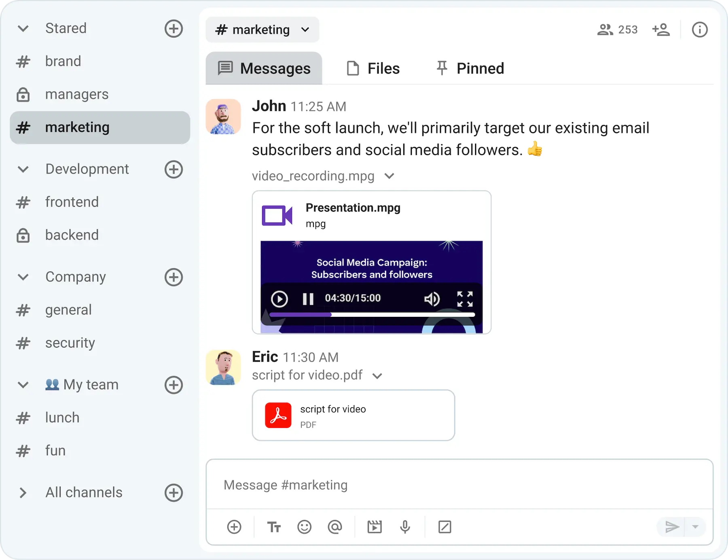The height and width of the screenshot is (560, 728).
Task: Open John's profile avatar
Action: (x=223, y=117)
